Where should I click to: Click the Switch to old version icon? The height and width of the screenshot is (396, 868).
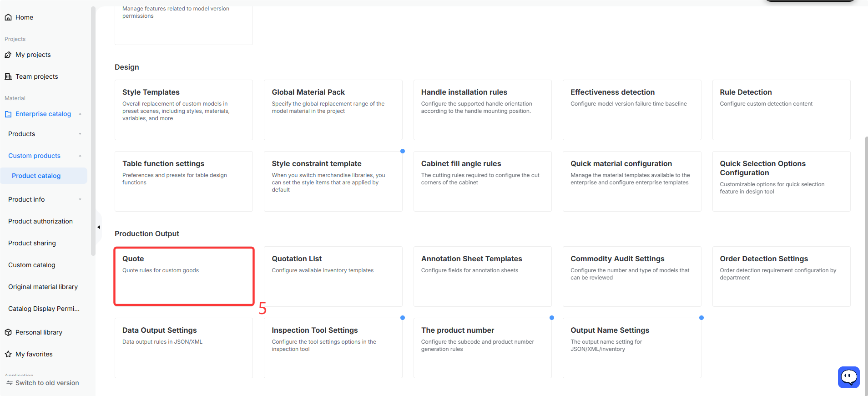(x=9, y=383)
